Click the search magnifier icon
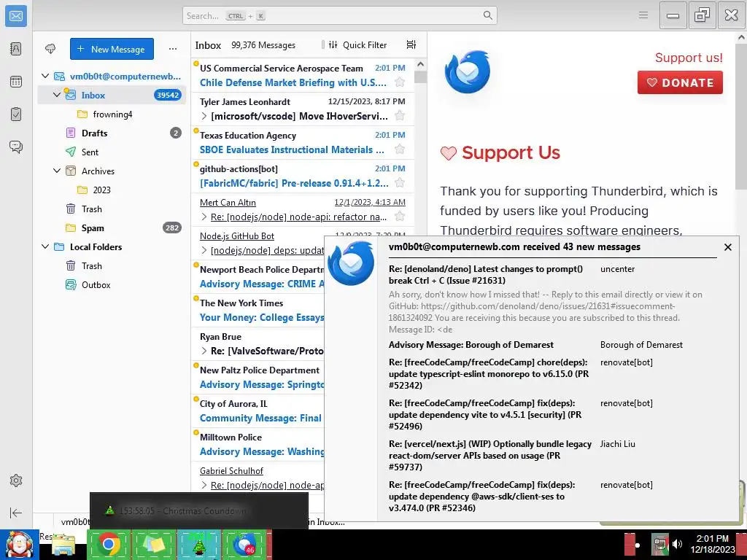This screenshot has width=747, height=560. point(487,15)
